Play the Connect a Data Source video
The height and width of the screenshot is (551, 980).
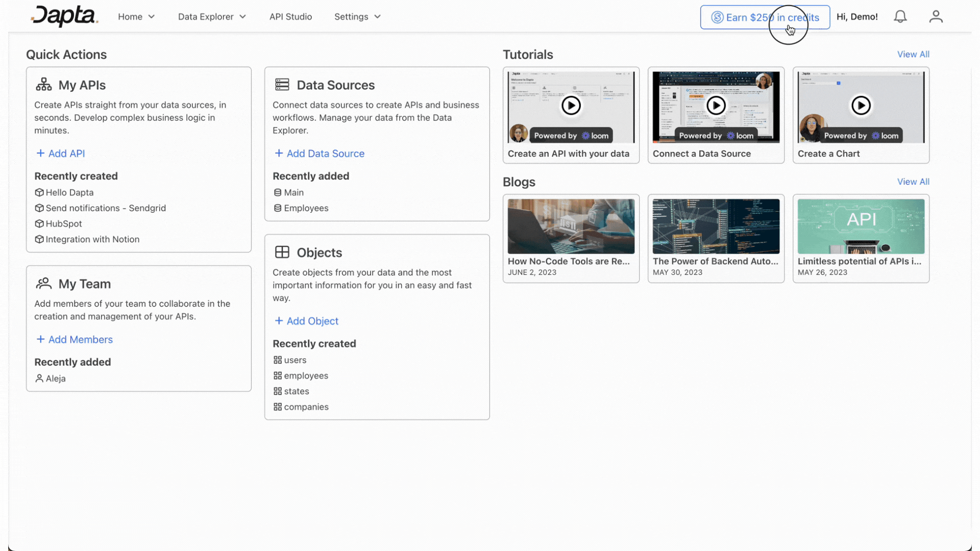(716, 106)
